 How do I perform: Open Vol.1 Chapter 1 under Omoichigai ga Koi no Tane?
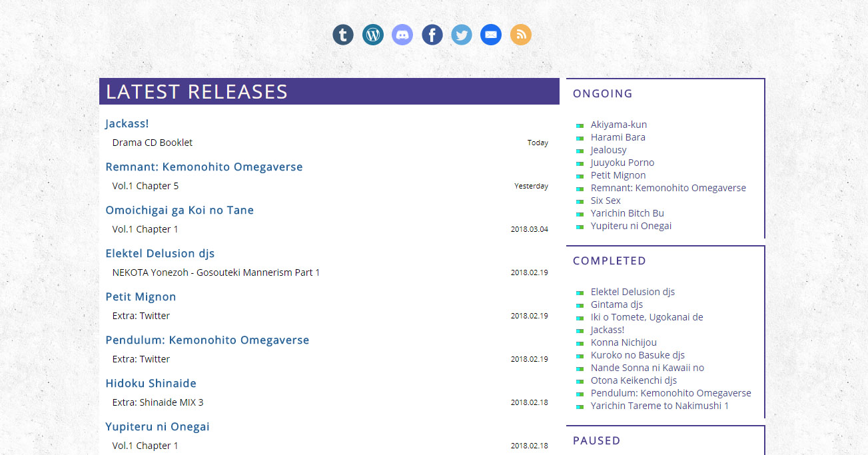tap(145, 229)
